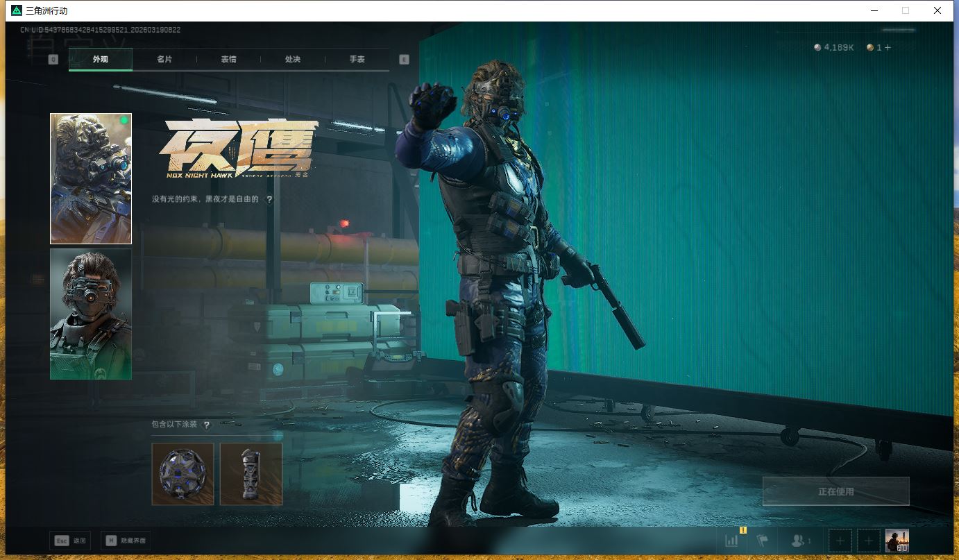
Task: Go to the 手表 tab
Action: pyautogui.click(x=357, y=60)
